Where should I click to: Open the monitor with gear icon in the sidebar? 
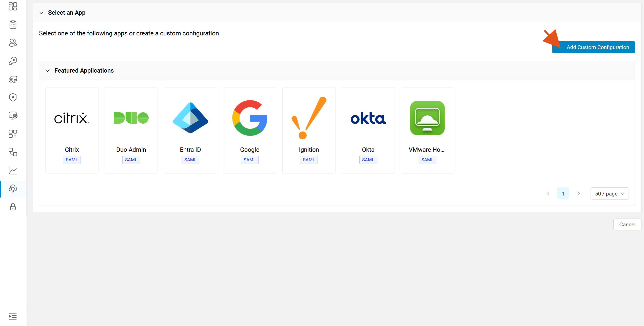[13, 116]
